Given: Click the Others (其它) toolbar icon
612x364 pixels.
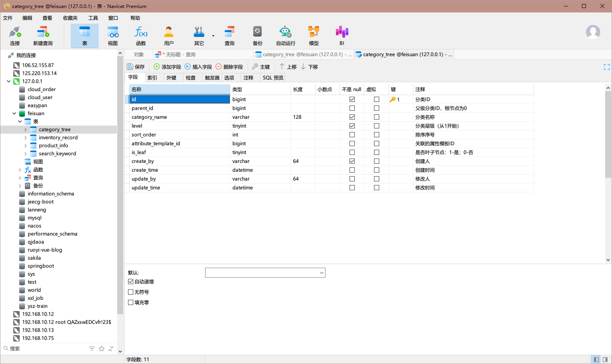Looking at the screenshot, I should pyautogui.click(x=199, y=36).
